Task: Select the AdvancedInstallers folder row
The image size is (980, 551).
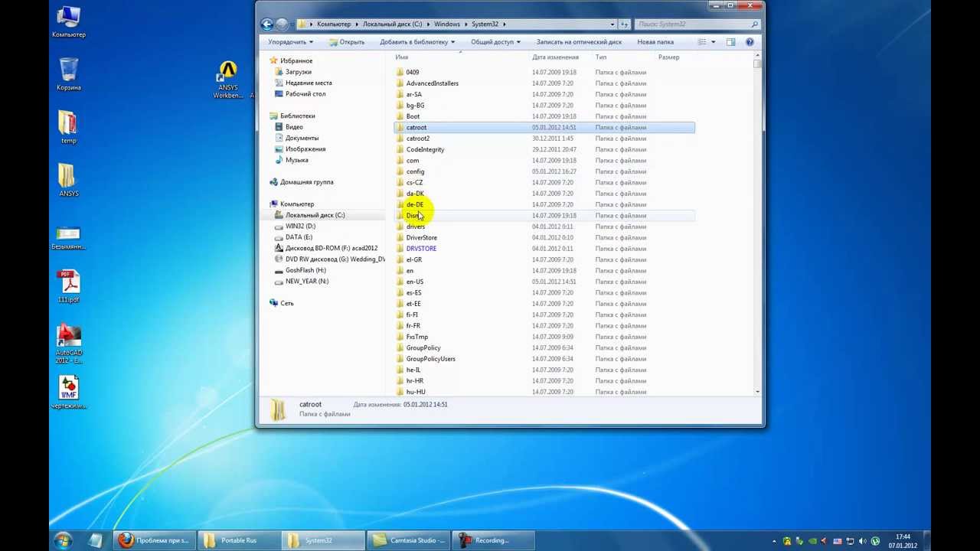Action: click(544, 83)
